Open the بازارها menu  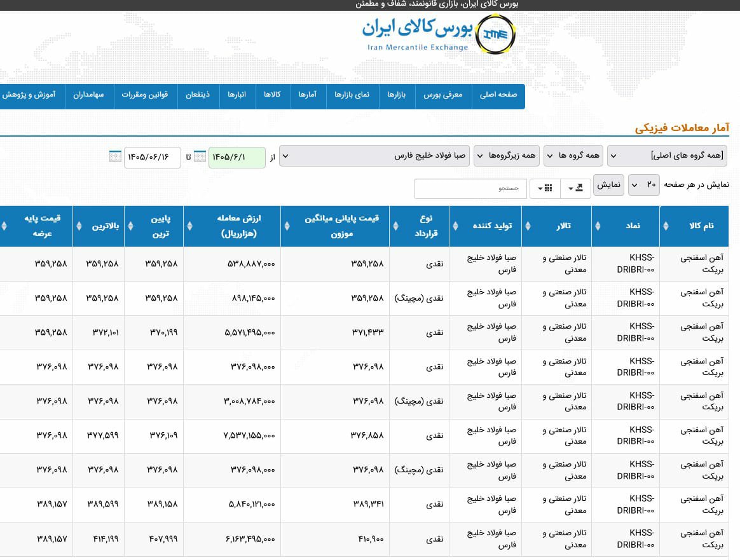[397, 95]
